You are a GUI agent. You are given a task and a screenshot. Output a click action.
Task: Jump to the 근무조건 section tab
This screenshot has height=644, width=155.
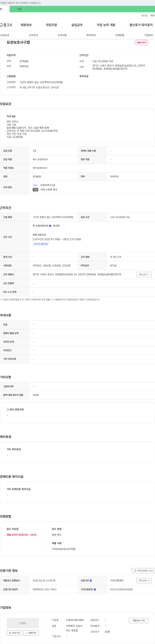(x=33, y=35)
